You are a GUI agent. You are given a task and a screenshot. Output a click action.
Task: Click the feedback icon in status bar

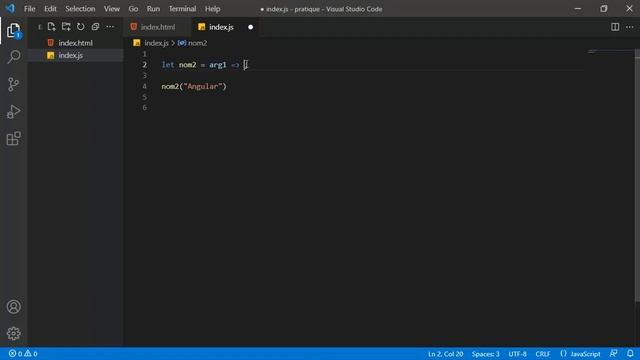coord(613,353)
